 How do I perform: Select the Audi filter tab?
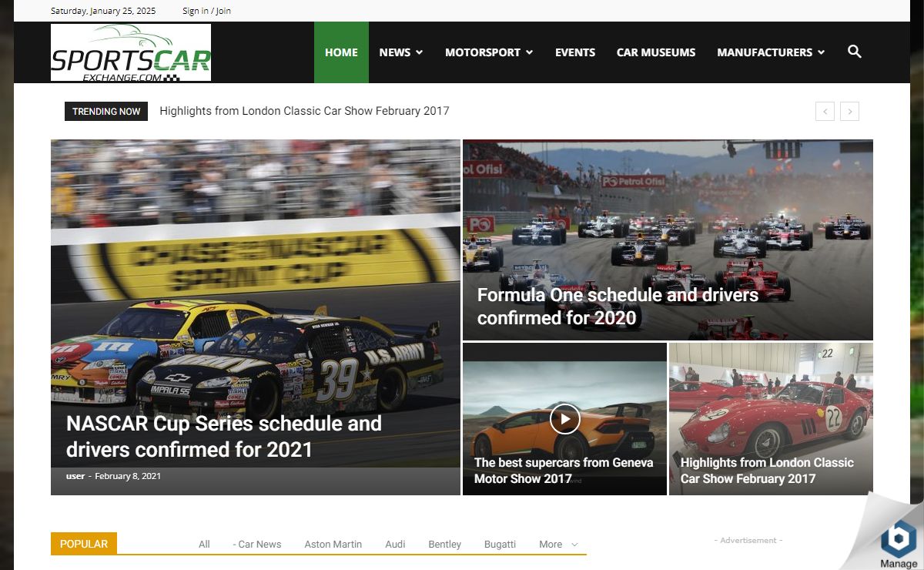click(x=395, y=544)
